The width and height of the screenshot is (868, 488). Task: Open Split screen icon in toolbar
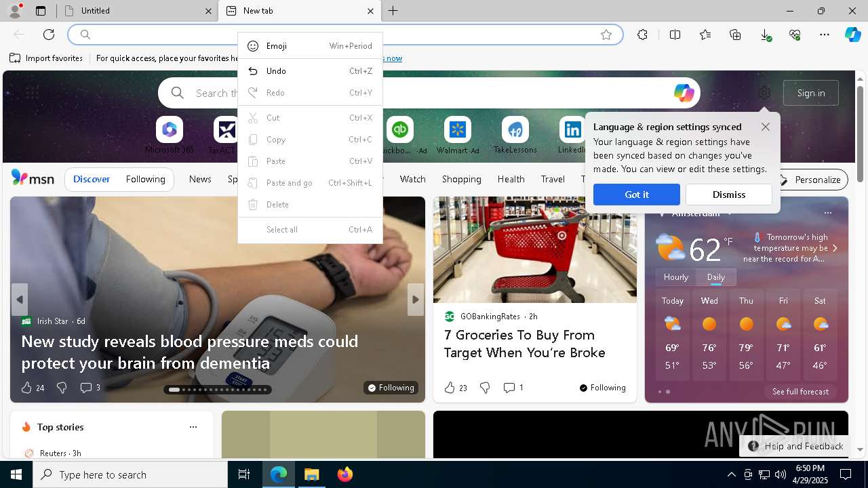coord(675,35)
